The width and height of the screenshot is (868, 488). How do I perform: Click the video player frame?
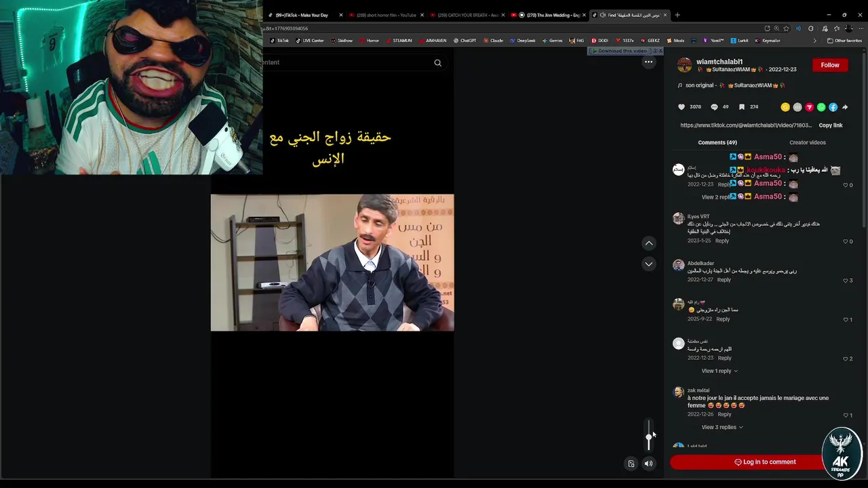332,263
